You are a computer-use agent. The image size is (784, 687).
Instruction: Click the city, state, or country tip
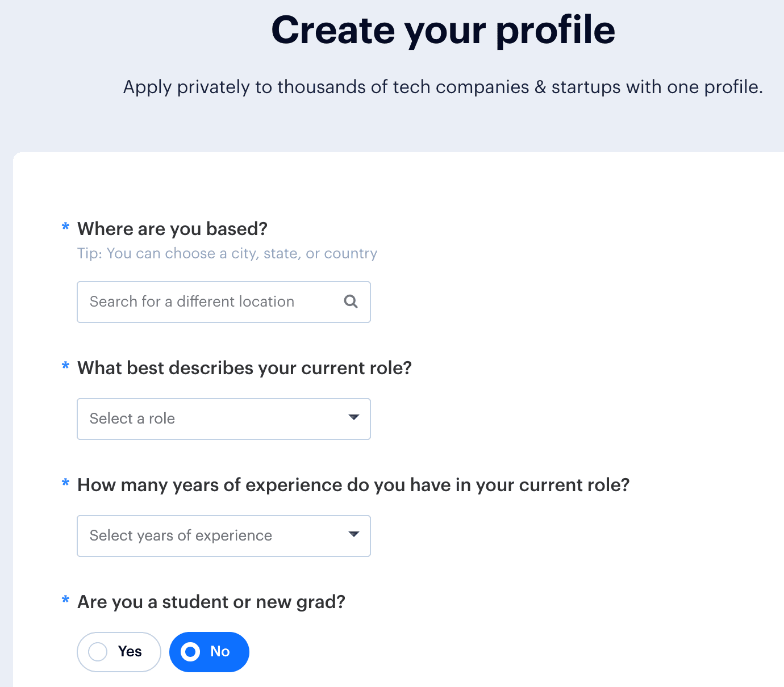click(x=227, y=253)
